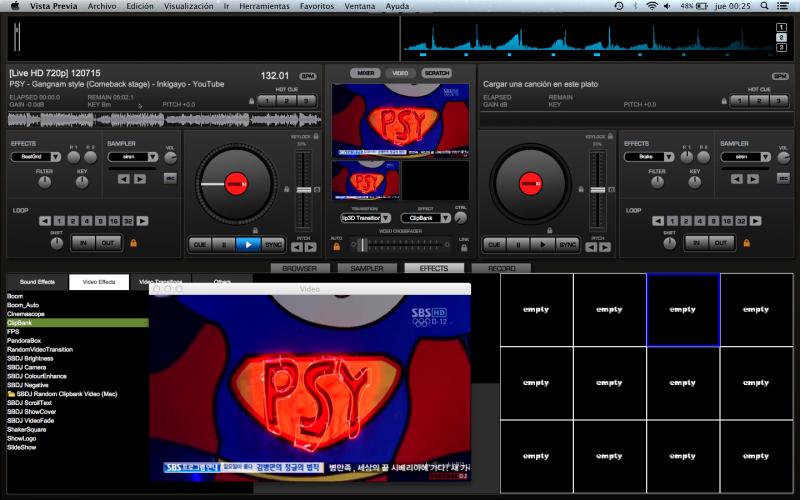This screenshot has width=800, height=500.
Task: Open the video TRANSITION dropdown
Action: click(365, 218)
